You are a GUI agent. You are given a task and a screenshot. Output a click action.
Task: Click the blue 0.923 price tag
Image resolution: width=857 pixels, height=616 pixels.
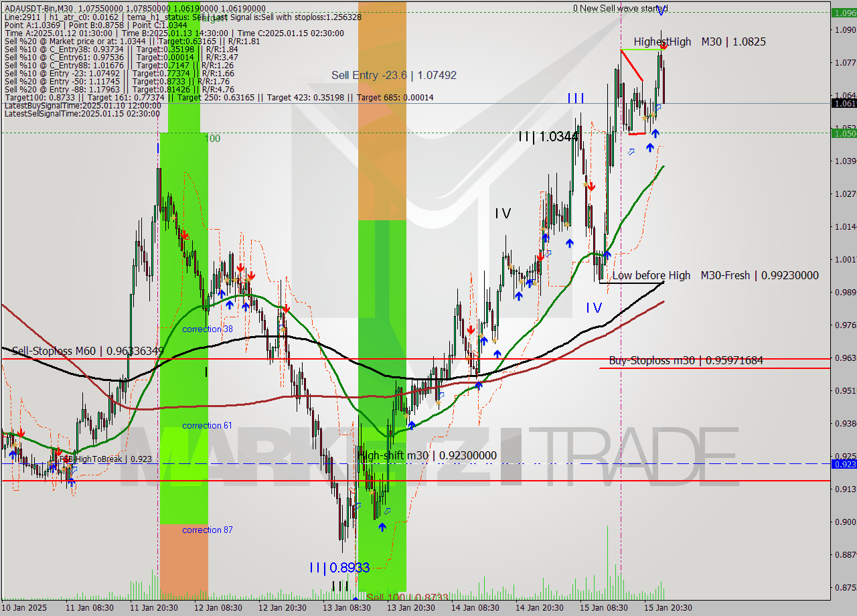[x=844, y=463]
